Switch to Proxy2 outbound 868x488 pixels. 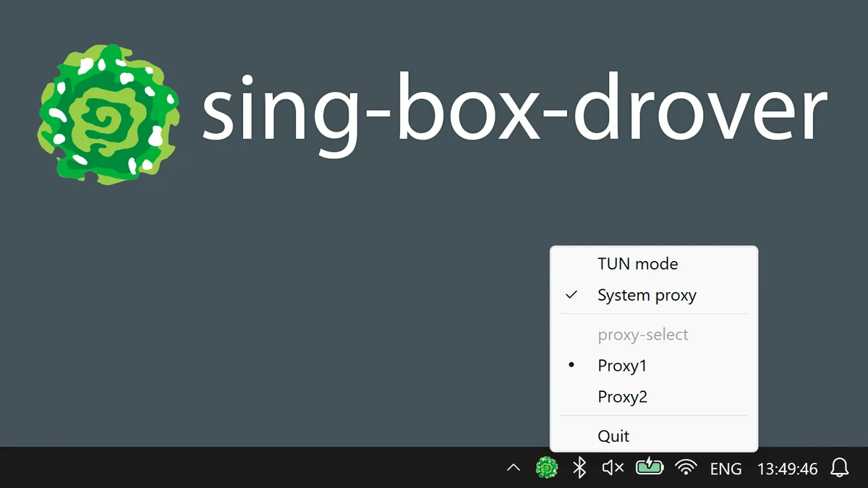pos(654,397)
